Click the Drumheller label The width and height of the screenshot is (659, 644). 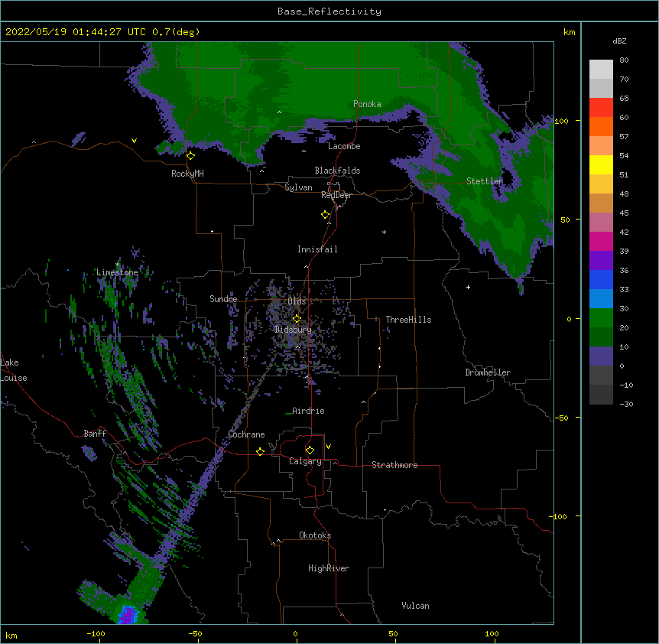(488, 372)
